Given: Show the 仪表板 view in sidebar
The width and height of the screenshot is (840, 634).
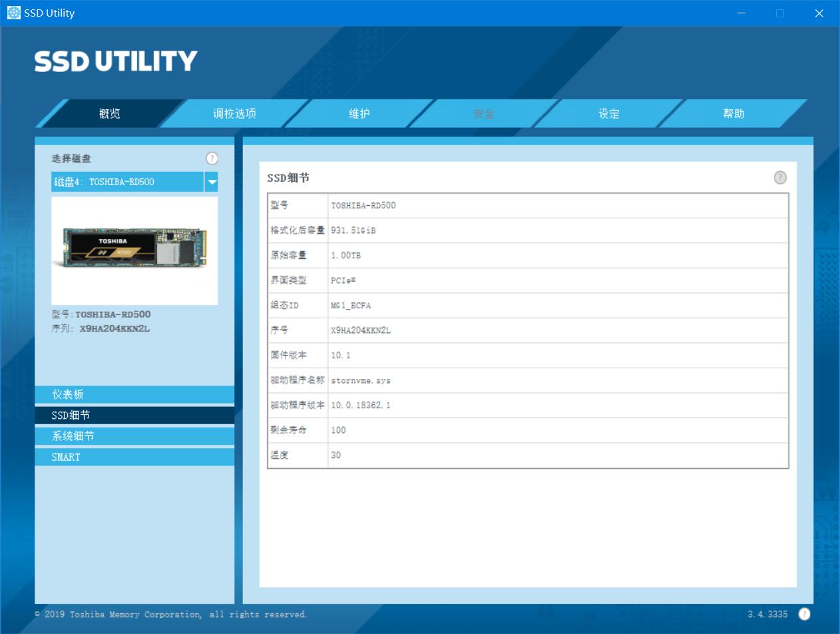Looking at the screenshot, I should pyautogui.click(x=134, y=394).
